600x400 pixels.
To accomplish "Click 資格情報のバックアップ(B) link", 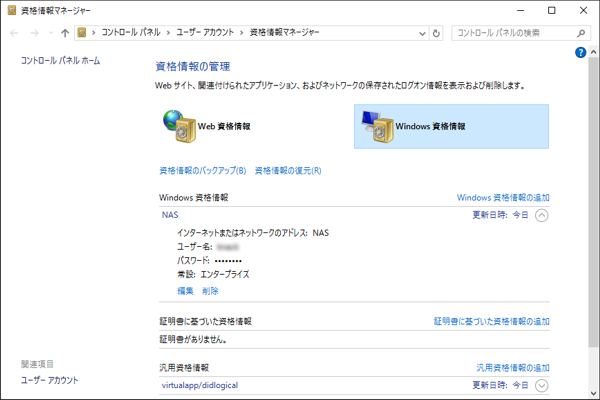I will (203, 171).
